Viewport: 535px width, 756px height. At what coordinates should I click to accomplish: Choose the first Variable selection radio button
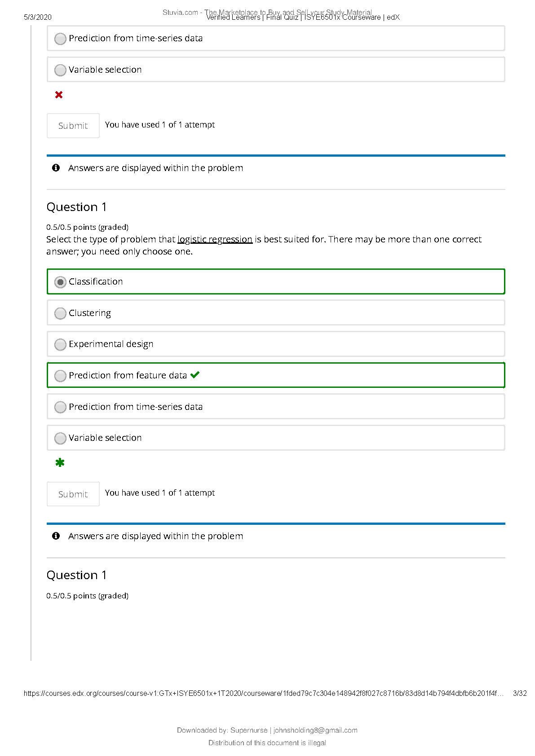coord(60,70)
